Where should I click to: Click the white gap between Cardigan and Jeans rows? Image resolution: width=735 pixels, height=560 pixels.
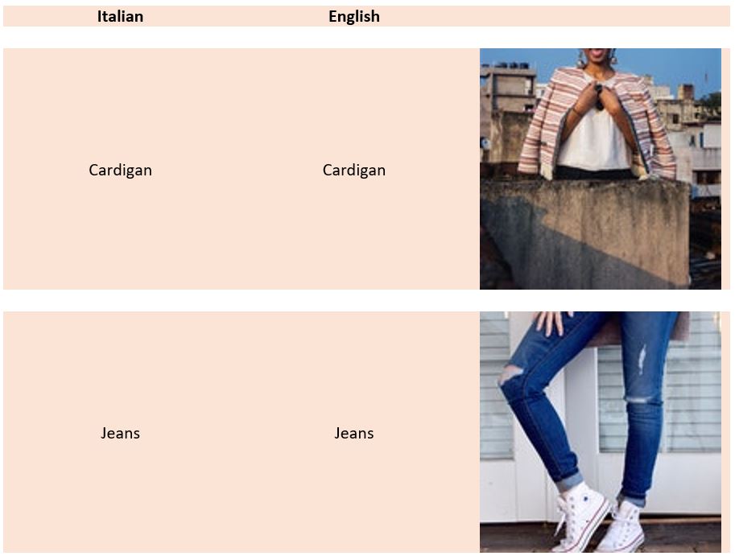pyautogui.click(x=366, y=300)
